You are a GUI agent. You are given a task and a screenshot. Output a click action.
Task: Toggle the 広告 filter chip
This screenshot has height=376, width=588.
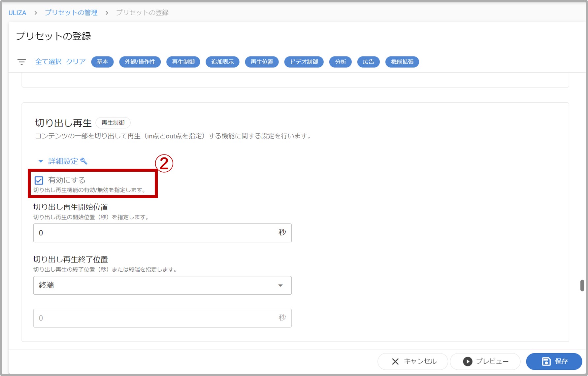369,62
